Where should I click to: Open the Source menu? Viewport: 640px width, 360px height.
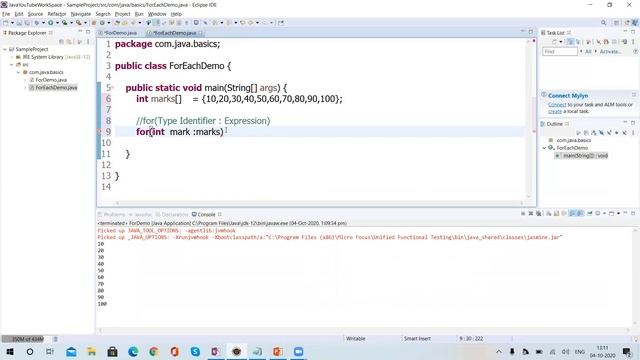click(35, 14)
